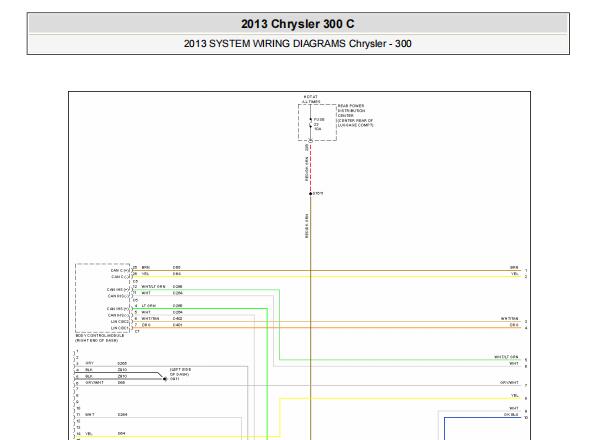Click '2013 SYSTEM WIRING DIAGRAMS Chrysler - 300' subtitle
The width and height of the screenshot is (600, 440).
(298, 44)
